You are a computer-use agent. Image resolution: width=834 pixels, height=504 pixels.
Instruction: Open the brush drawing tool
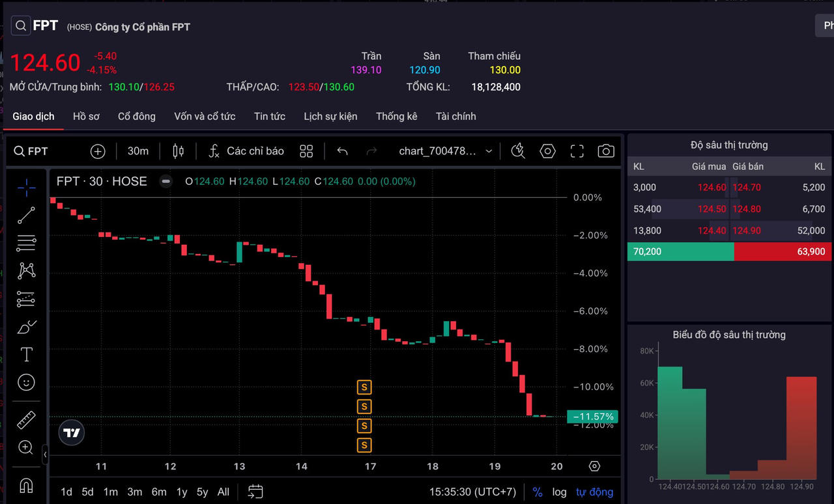point(27,327)
